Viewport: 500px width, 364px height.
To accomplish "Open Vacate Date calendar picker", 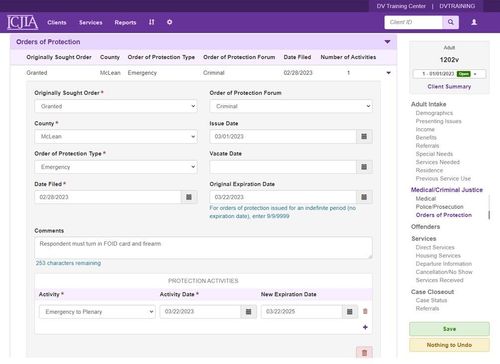I will [364, 167].
